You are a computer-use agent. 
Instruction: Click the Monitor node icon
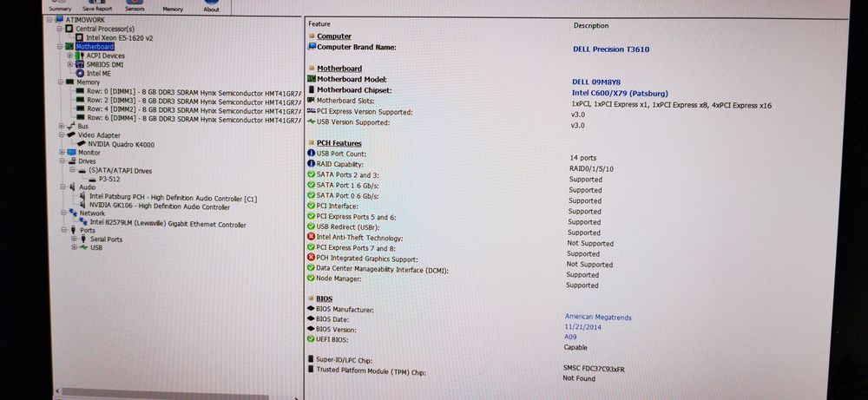point(71,152)
